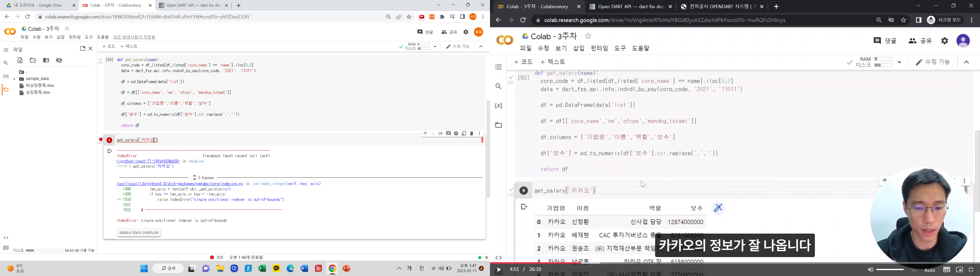Adjust the video volume slider

point(890,270)
